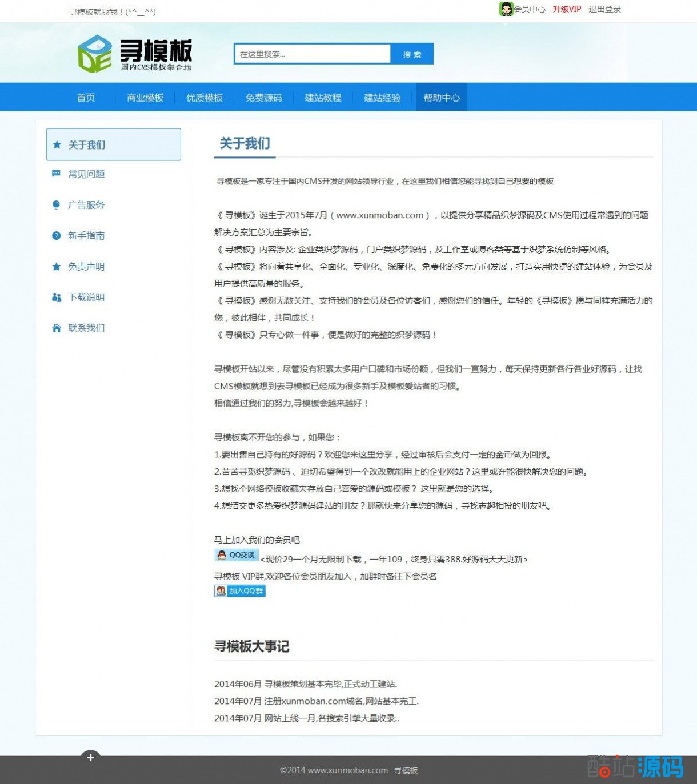Click the lightbulb icon beside 广告服务
The width and height of the screenshot is (697, 784).
click(x=56, y=205)
